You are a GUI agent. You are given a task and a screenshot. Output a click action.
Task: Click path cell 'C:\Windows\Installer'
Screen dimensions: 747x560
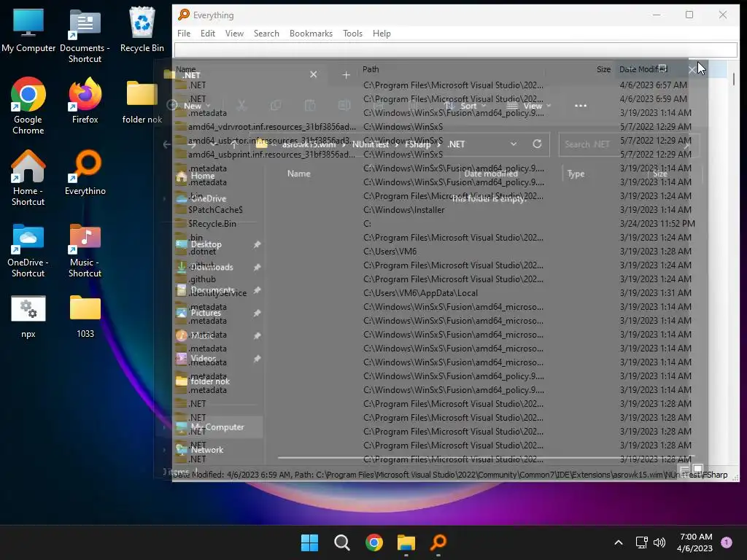[404, 209]
